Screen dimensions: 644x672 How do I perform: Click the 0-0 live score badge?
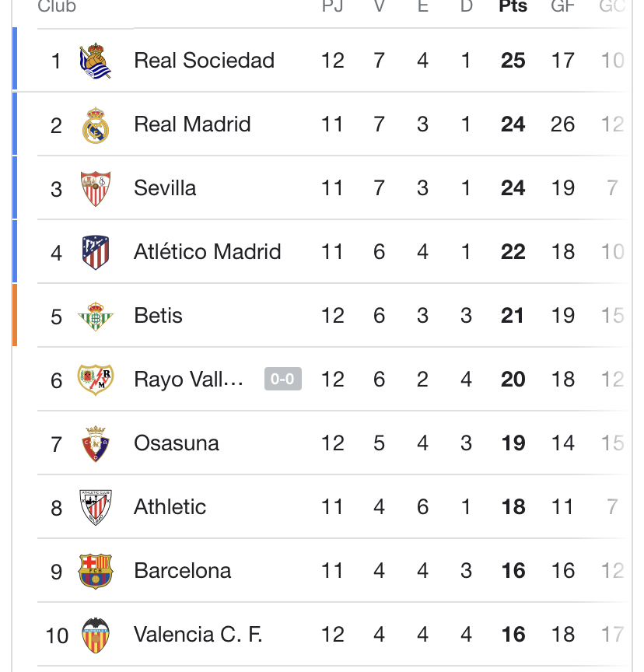(x=282, y=380)
